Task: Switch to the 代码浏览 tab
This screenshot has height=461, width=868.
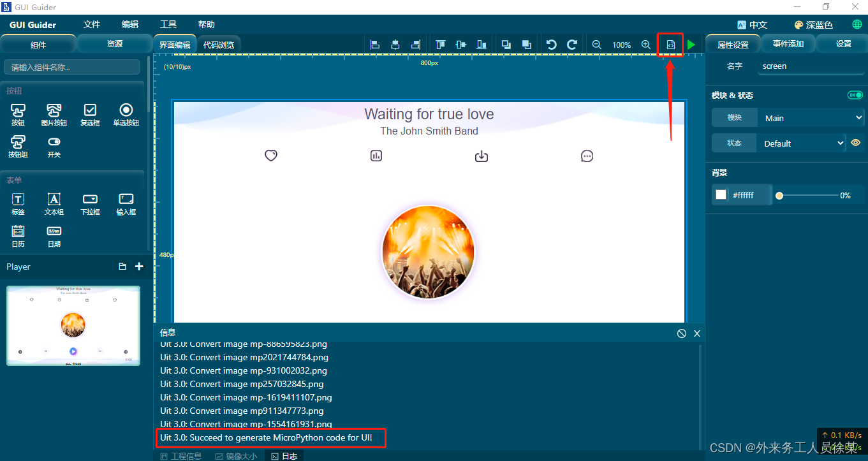Action: [x=219, y=45]
